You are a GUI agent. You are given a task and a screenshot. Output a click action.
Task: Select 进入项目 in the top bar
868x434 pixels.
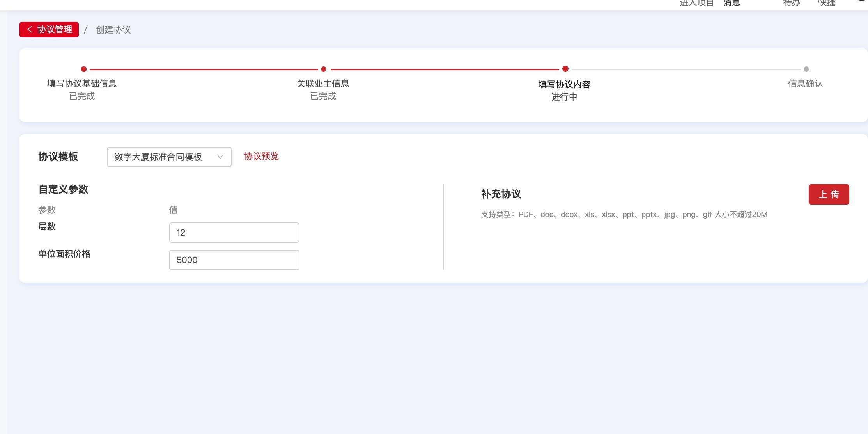tap(696, 3)
